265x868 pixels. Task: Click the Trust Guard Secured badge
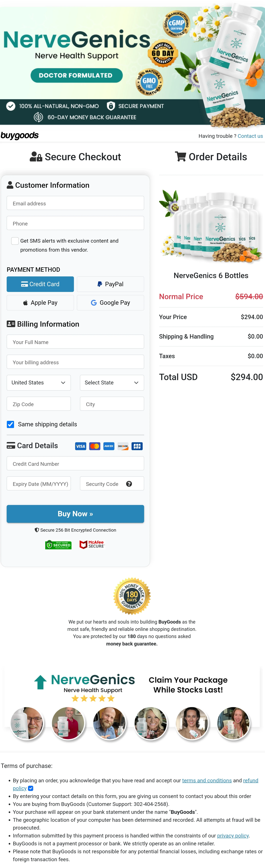58,545
